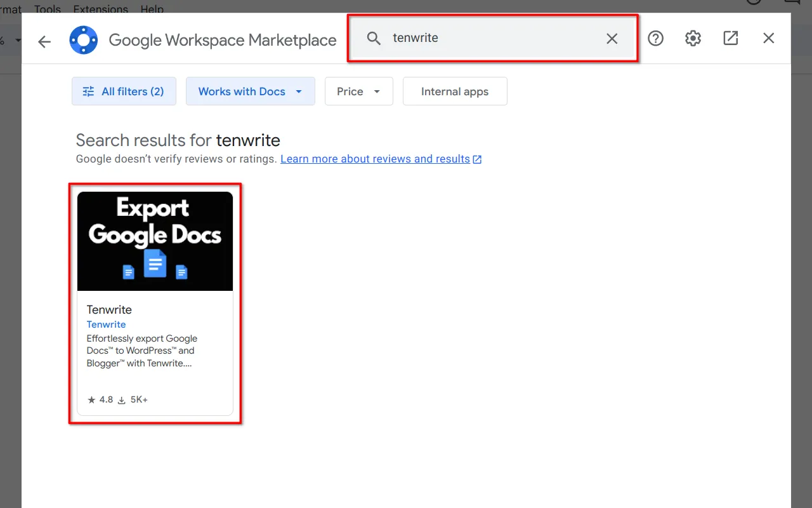Open Marketplace settings with the gear icon
Viewport: 812px width, 508px height.
[x=693, y=38]
